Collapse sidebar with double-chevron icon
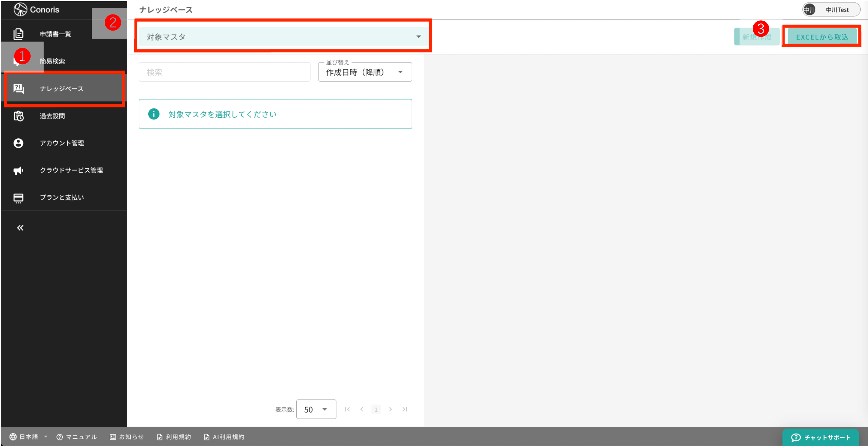Viewport: 868px width, 447px height. pos(20,228)
